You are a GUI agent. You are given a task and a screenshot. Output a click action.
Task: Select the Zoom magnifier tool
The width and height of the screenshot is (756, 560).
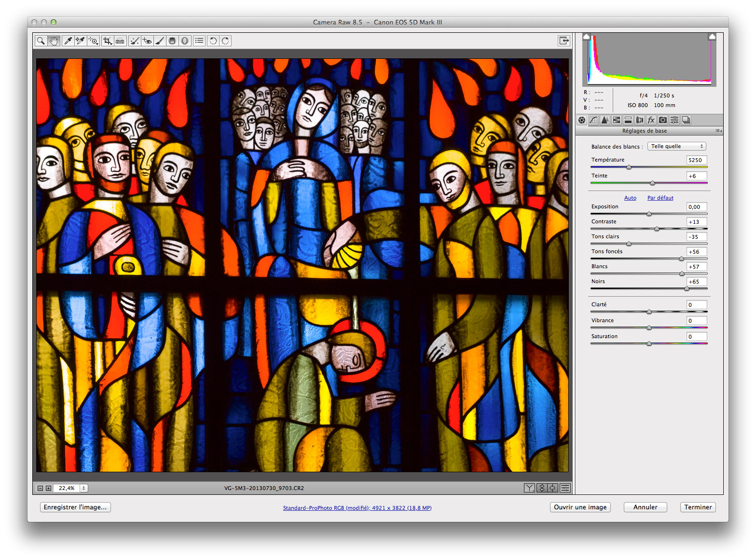(x=41, y=41)
